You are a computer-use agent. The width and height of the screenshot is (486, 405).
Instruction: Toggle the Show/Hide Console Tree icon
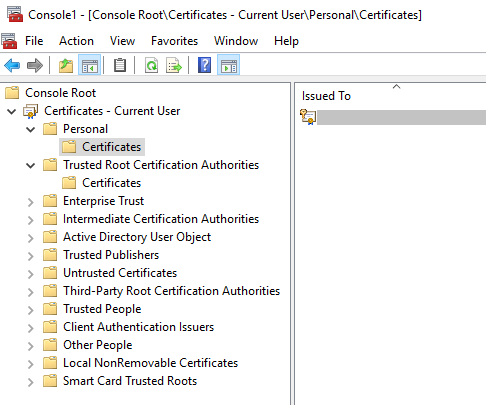89,65
